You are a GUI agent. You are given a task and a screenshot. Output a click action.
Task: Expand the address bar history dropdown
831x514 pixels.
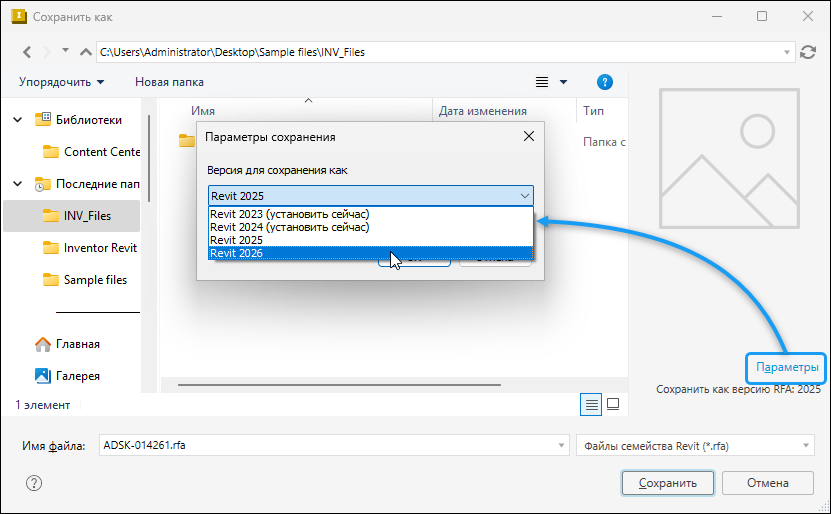click(x=787, y=52)
